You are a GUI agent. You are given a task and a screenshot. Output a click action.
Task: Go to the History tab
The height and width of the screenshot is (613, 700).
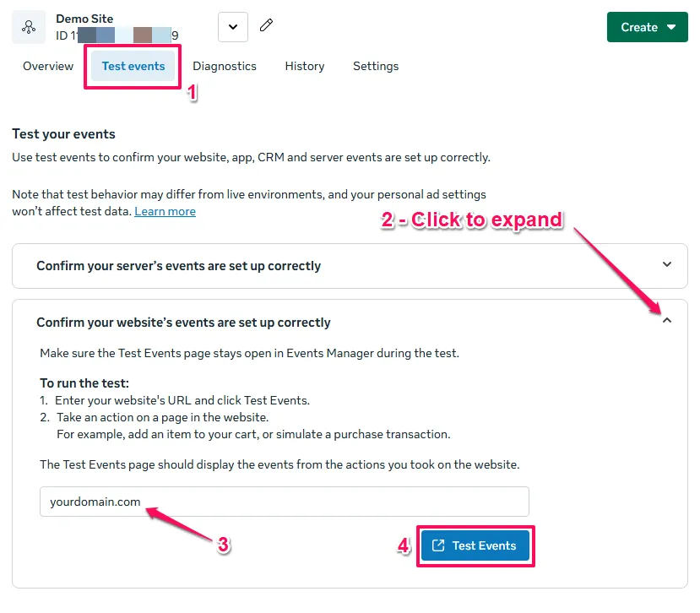click(305, 66)
